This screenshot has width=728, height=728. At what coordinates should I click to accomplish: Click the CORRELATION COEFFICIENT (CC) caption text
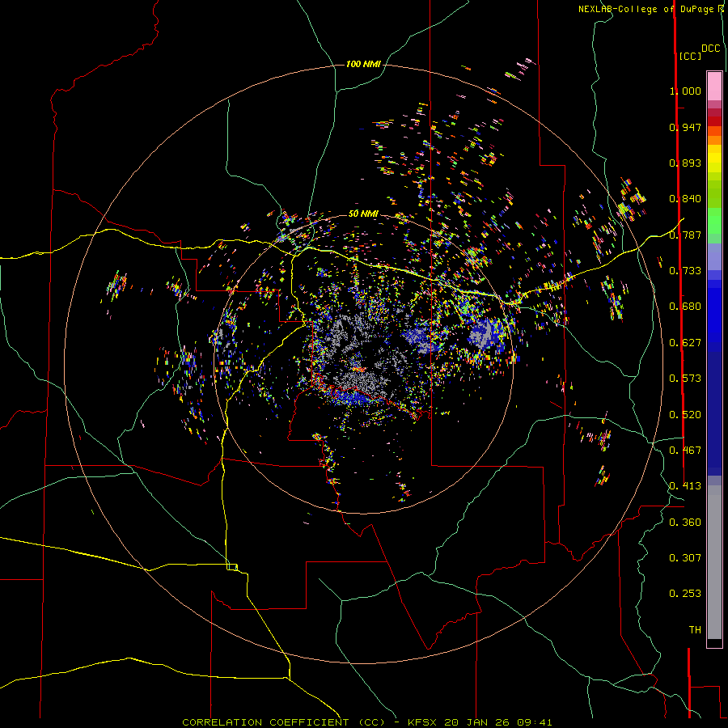(x=284, y=722)
